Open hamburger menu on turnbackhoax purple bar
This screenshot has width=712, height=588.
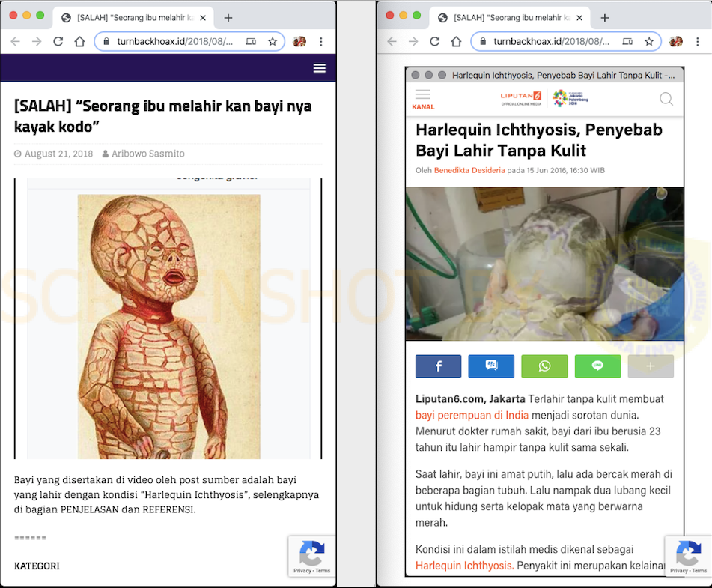pyautogui.click(x=319, y=68)
